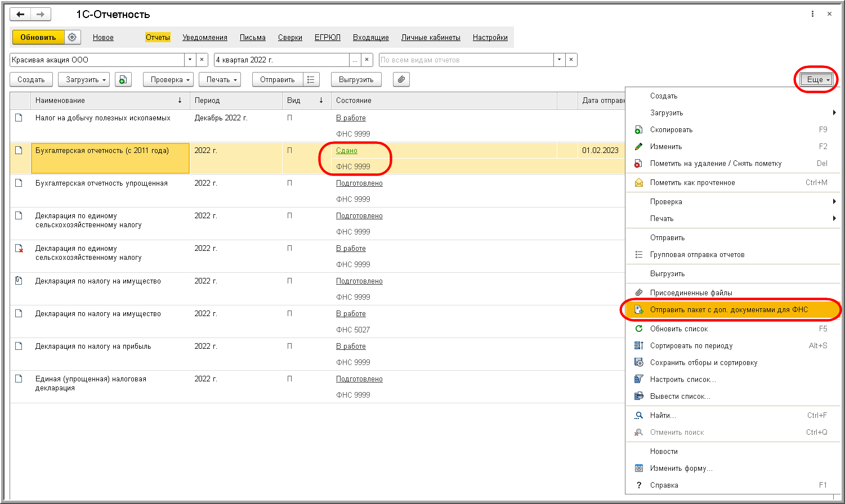Open group sending list icon beside Отправить

point(311,80)
